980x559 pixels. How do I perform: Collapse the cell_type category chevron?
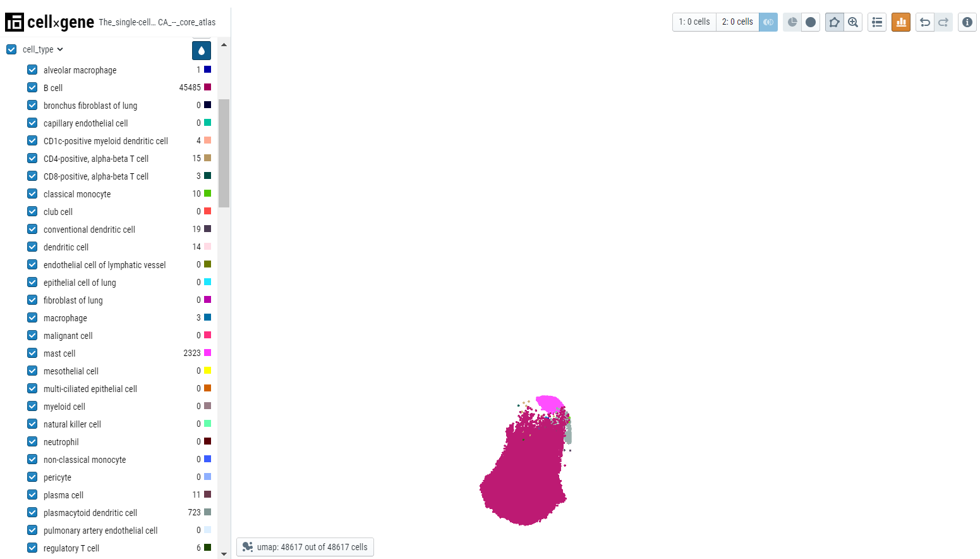click(60, 49)
